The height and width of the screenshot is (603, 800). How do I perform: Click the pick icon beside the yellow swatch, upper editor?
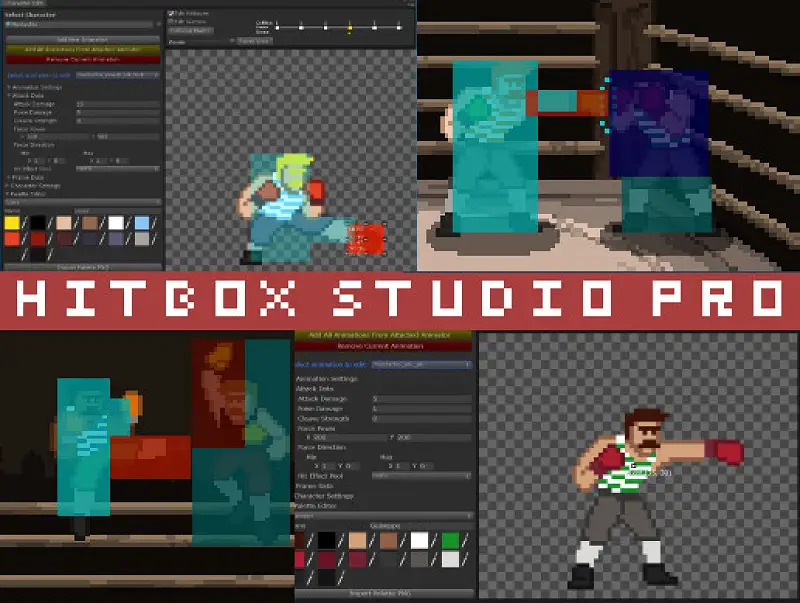point(24,223)
